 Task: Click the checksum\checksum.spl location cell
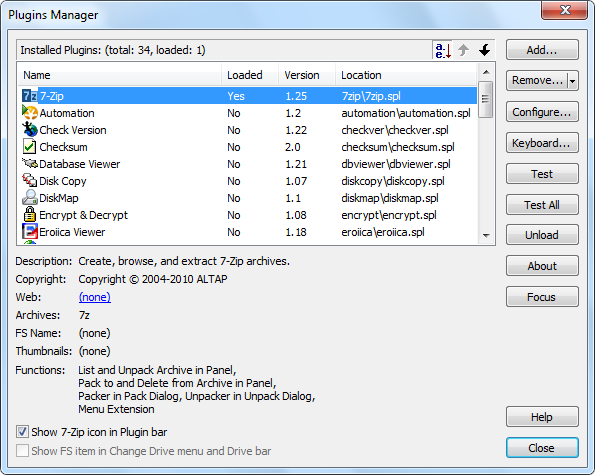[398, 147]
